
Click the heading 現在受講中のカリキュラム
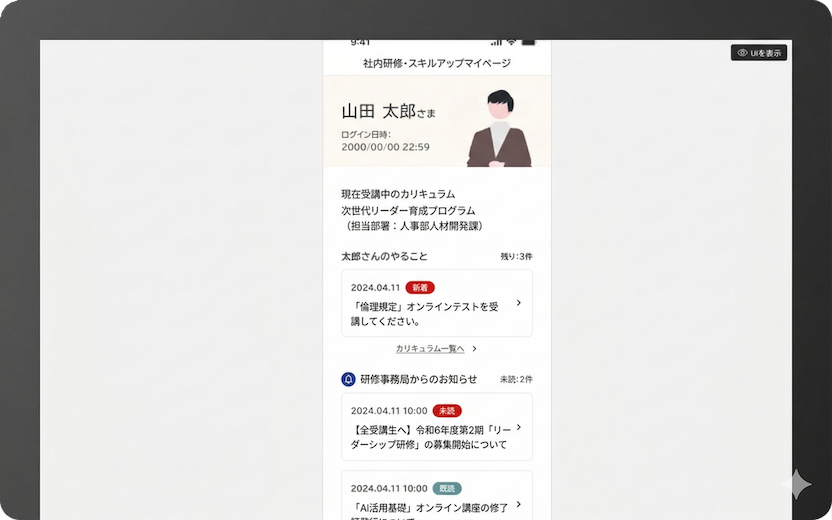pyautogui.click(x=398, y=194)
